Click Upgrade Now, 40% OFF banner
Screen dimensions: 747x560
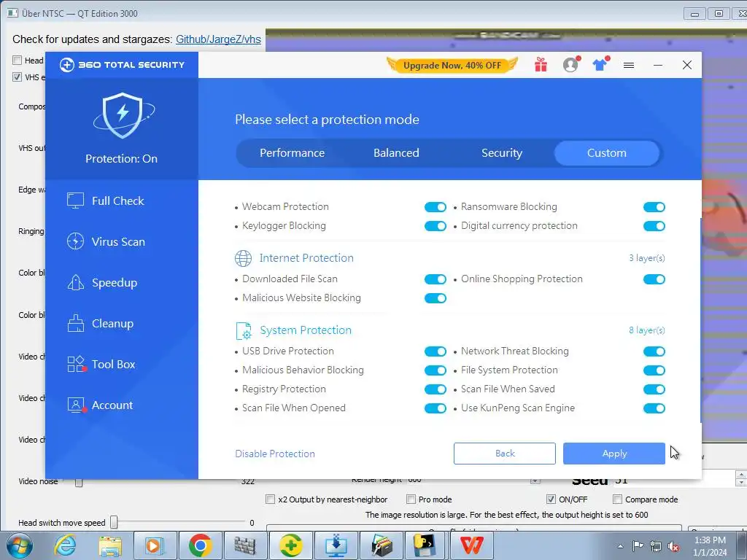pyautogui.click(x=452, y=65)
